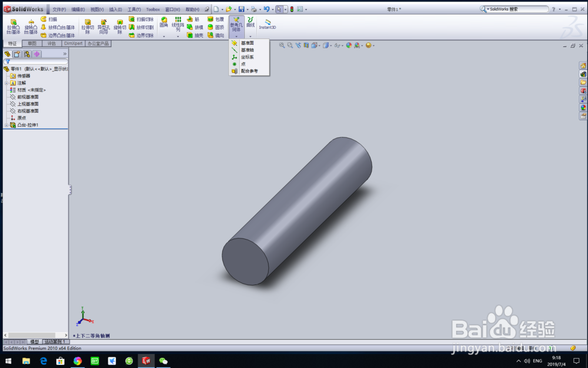Select the 拉伸切除 extruded cut tool
This screenshot has height=368, width=588.
88,26
